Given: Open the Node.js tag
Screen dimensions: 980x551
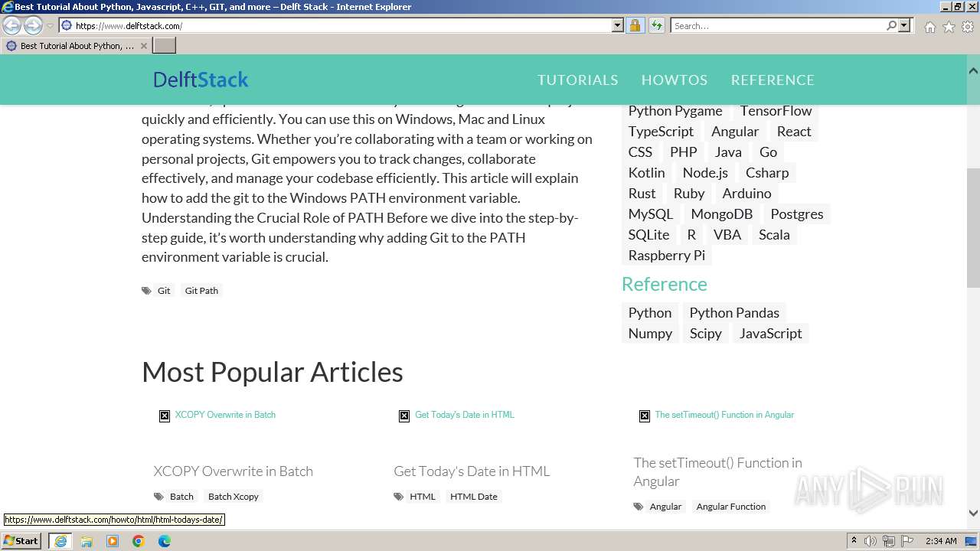Looking at the screenshot, I should (705, 173).
